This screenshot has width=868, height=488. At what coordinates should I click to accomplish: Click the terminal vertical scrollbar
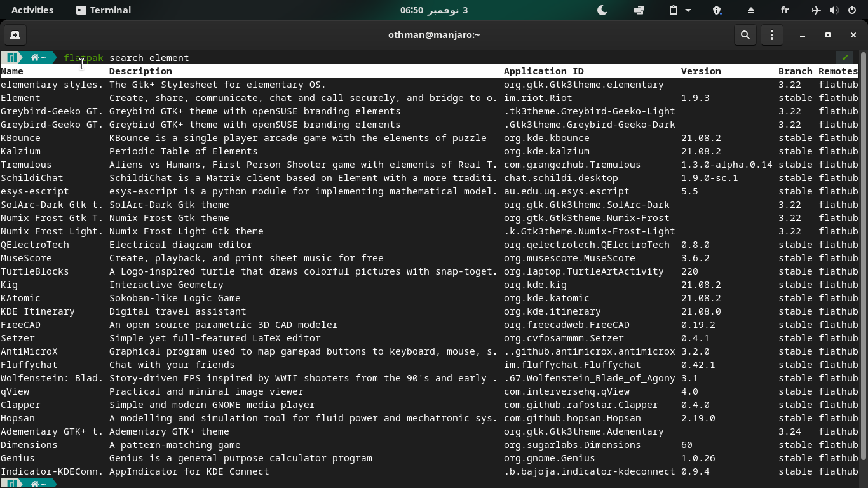point(862,254)
